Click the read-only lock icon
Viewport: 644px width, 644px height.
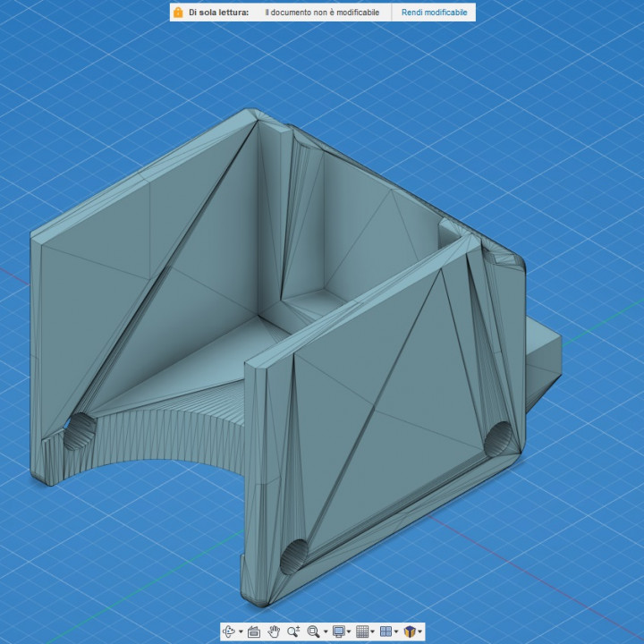(x=179, y=13)
